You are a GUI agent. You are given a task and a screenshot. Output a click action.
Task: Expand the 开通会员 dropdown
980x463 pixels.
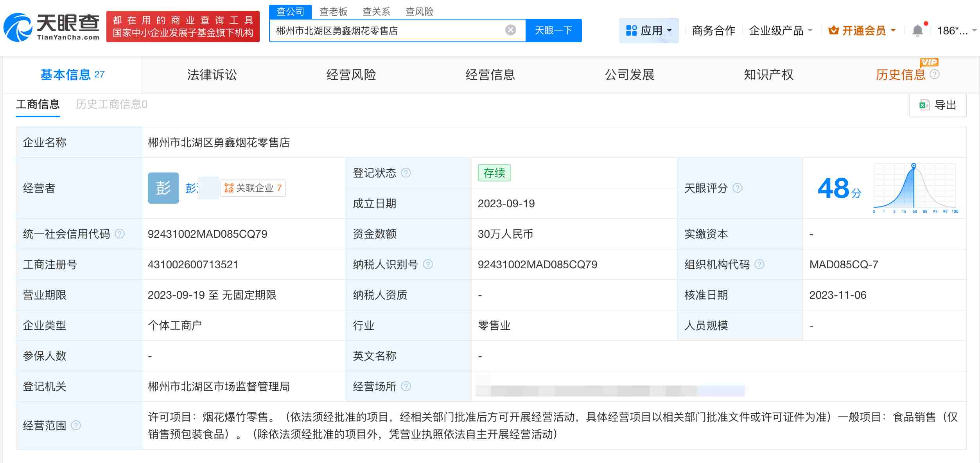862,30
